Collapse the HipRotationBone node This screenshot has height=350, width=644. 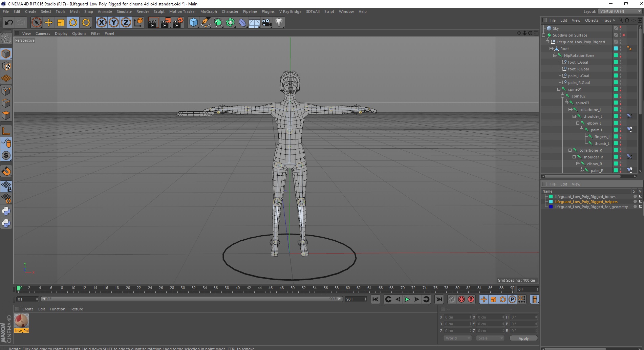pyautogui.click(x=555, y=56)
